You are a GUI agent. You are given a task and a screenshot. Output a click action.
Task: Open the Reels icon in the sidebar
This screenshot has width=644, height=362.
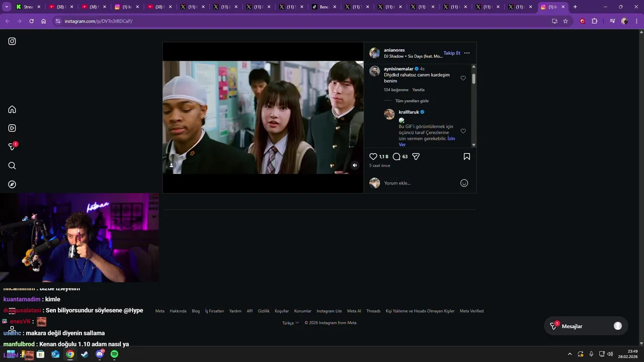[x=12, y=128]
